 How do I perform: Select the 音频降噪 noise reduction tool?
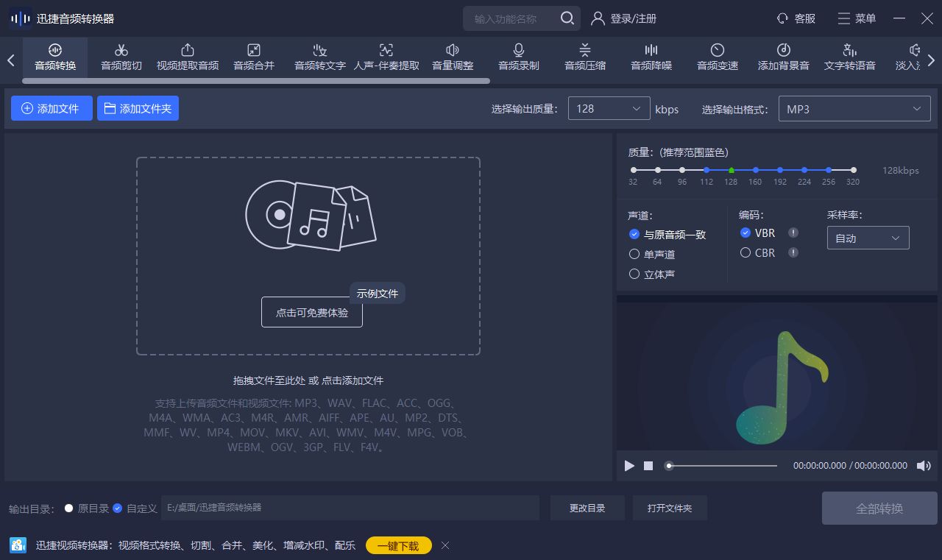tap(651, 57)
